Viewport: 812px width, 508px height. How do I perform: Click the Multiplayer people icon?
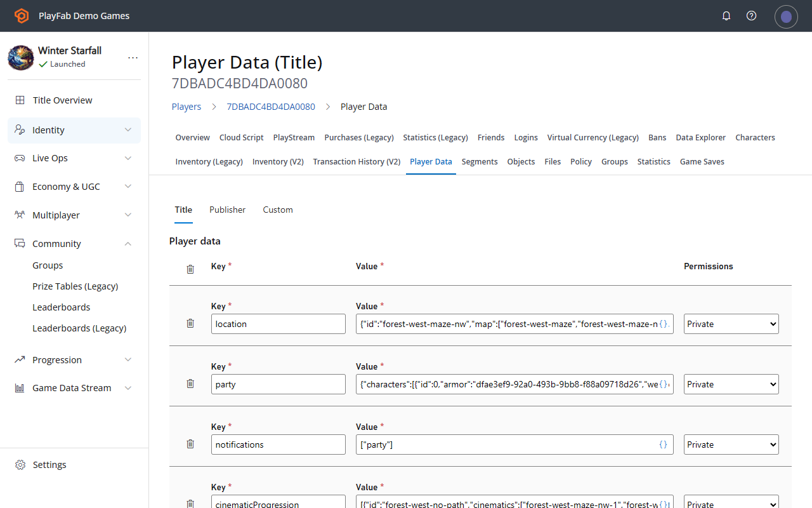point(20,215)
